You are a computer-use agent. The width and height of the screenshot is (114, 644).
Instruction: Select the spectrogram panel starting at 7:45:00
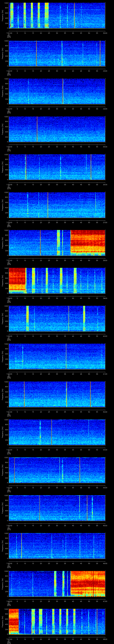(x=57, y=546)
